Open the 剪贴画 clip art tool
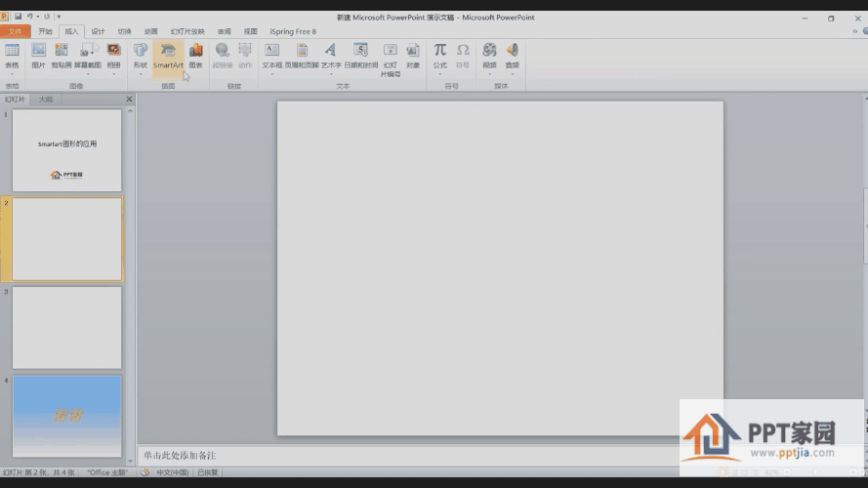Image resolution: width=868 pixels, height=488 pixels. point(62,56)
